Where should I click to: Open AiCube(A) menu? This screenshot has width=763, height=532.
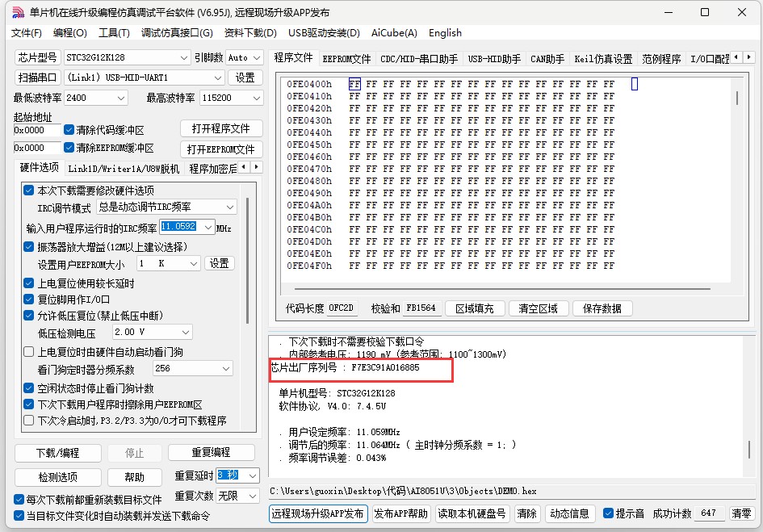pos(394,32)
